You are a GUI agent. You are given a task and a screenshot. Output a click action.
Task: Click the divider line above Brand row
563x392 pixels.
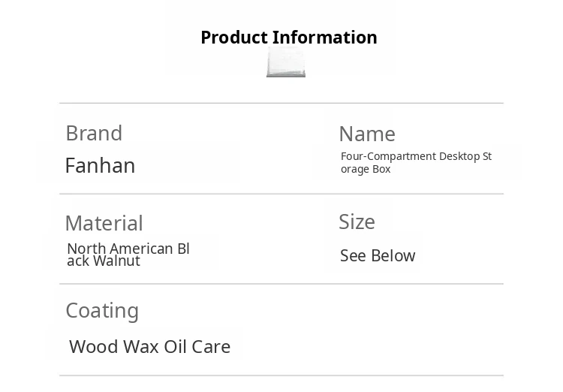tap(281, 103)
